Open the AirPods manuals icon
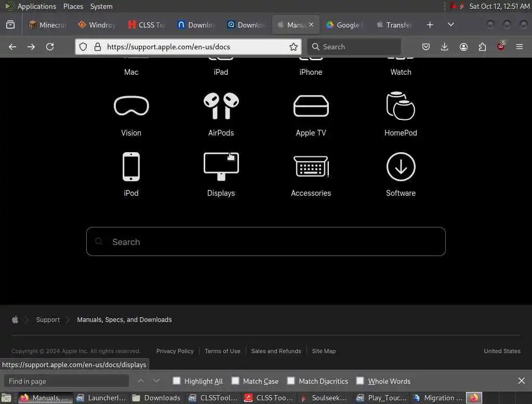This screenshot has height=404, width=532. click(x=221, y=106)
